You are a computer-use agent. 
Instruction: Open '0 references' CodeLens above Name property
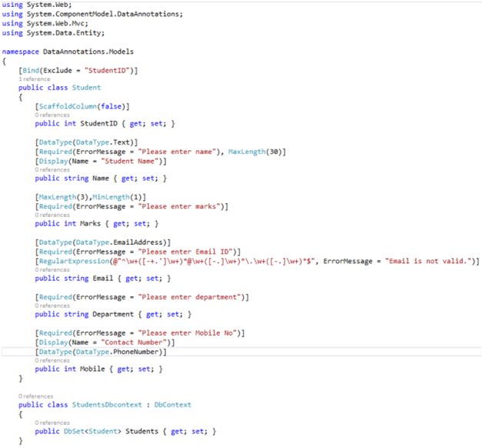[52, 170]
